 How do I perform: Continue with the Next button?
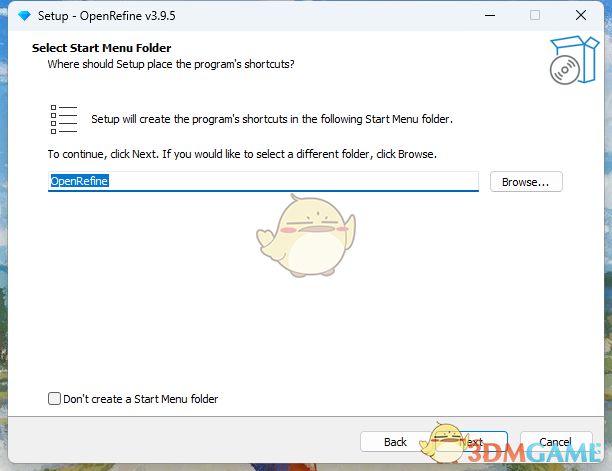tap(471, 442)
